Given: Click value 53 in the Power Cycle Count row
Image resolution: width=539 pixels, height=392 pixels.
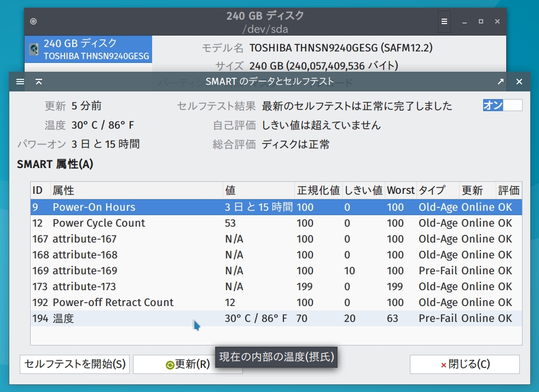Looking at the screenshot, I should (230, 223).
